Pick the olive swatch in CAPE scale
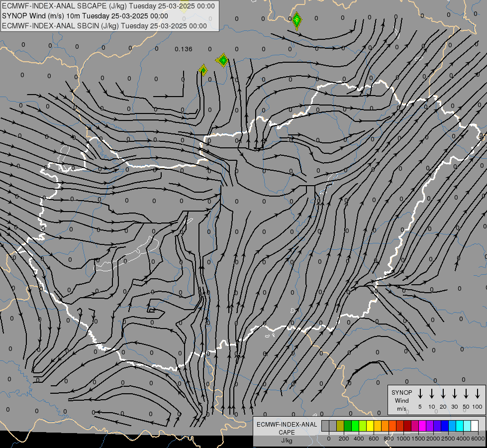Image resolution: width=487 pixels, height=448 pixels. 340,426
